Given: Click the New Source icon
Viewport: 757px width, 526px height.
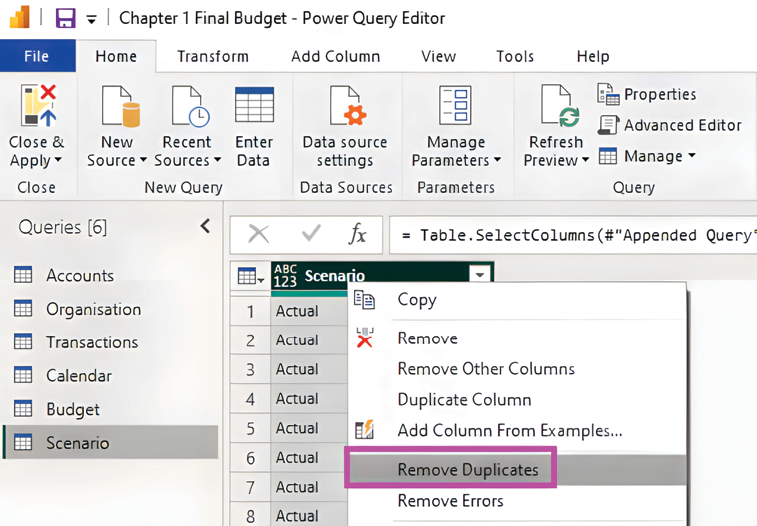Looking at the screenshot, I should click(x=120, y=106).
